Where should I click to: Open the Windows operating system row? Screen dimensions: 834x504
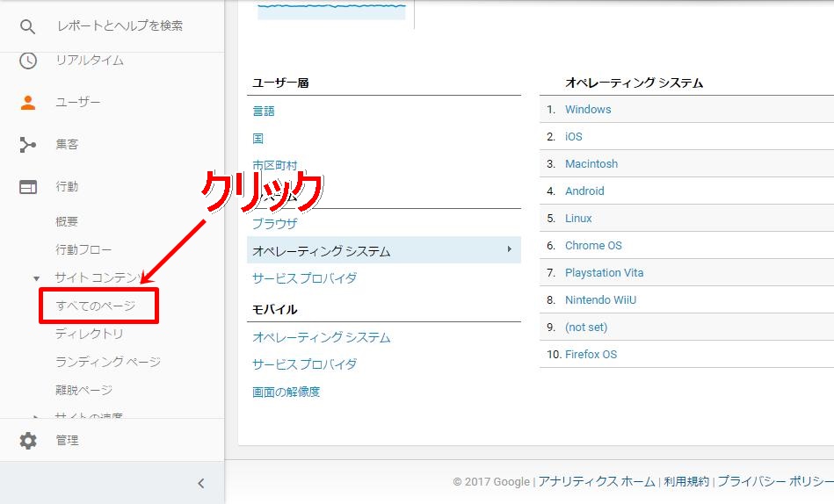[x=588, y=110]
